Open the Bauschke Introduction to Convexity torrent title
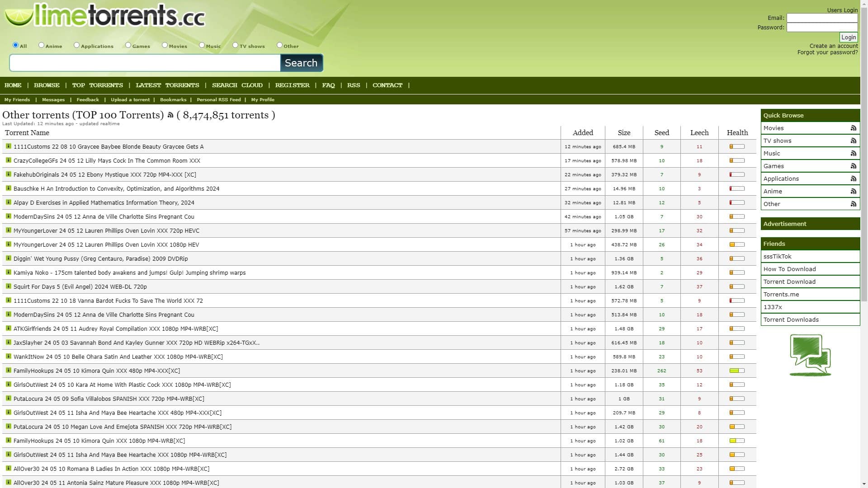The image size is (868, 488). click(116, 189)
